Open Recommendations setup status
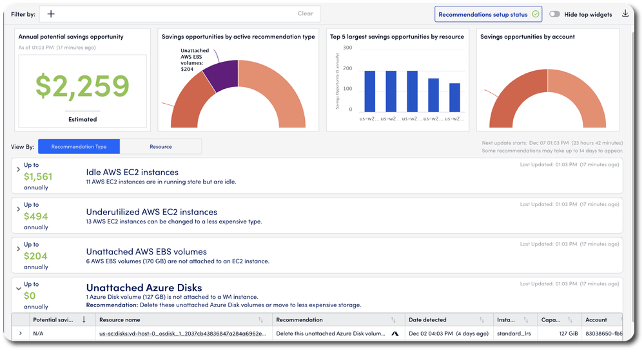Viewport: 644px width, 351px height. click(489, 14)
